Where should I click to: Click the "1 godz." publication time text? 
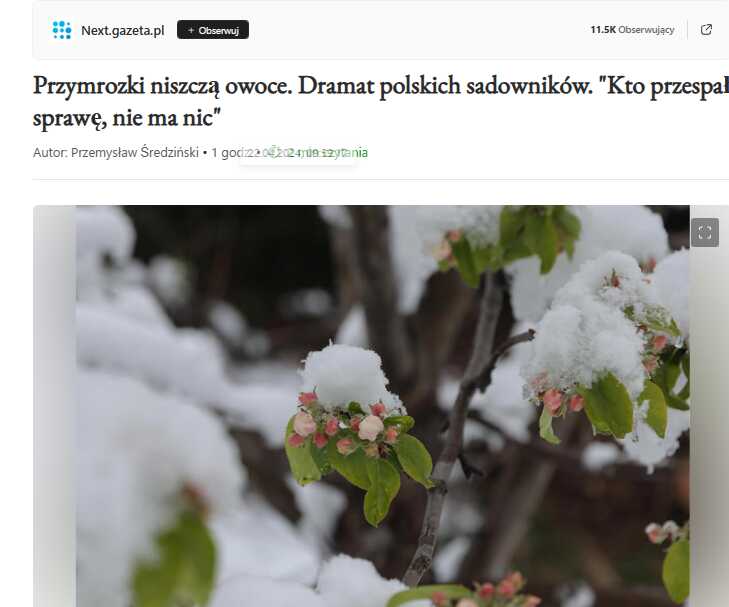[228, 152]
